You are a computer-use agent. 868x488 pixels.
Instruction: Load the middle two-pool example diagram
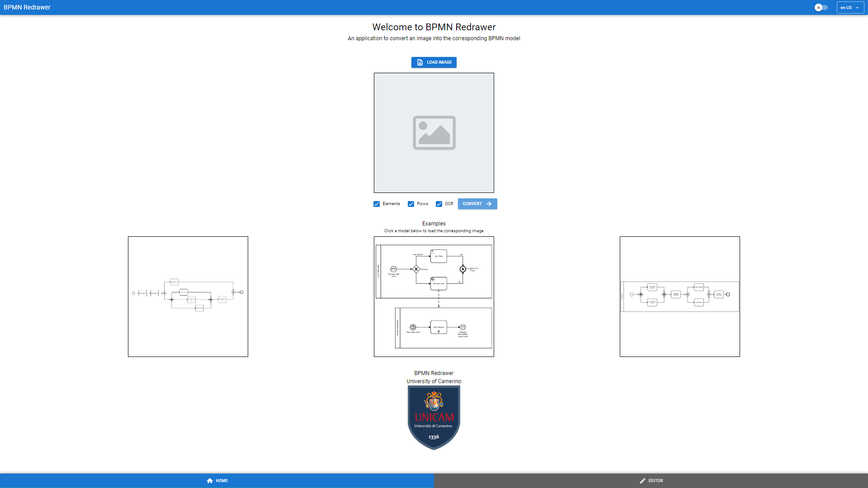[x=434, y=296]
